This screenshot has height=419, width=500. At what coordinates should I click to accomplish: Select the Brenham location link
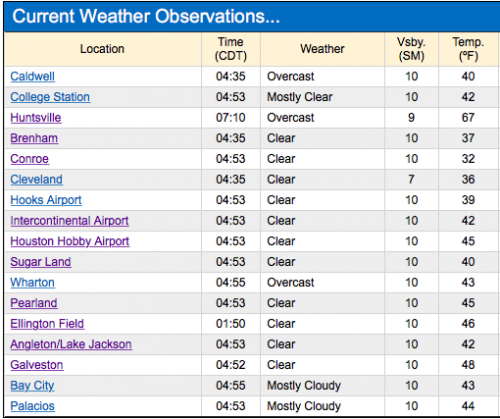click(x=34, y=138)
